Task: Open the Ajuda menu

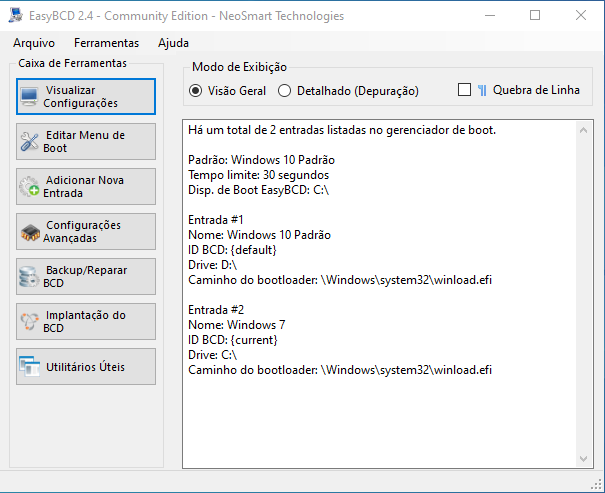Action: coord(173,43)
